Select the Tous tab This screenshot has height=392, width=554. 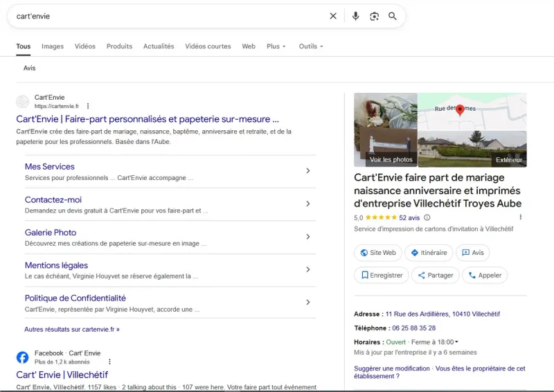(24, 46)
